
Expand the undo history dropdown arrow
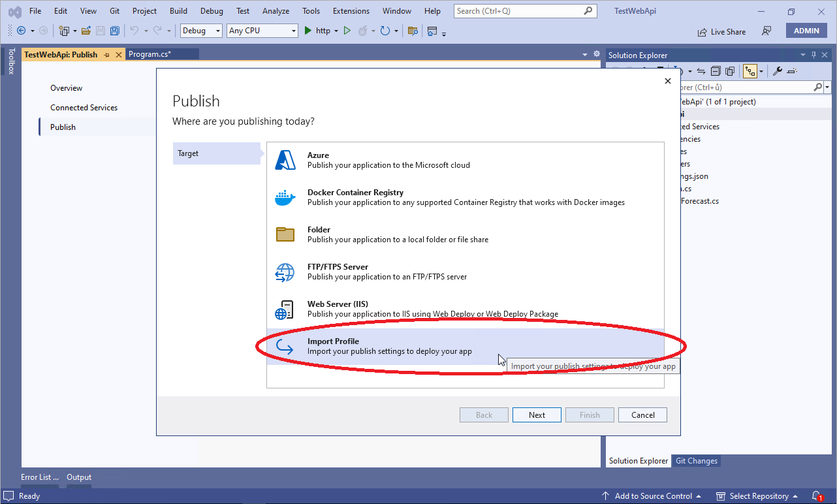pyautogui.click(x=146, y=31)
